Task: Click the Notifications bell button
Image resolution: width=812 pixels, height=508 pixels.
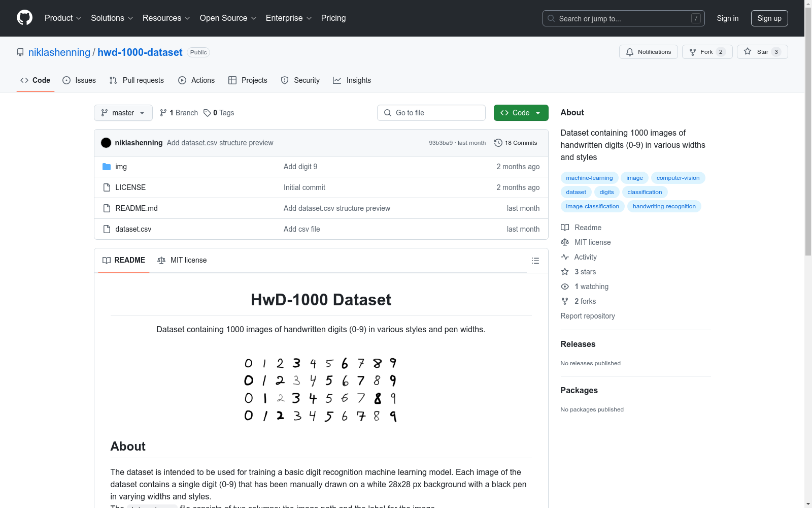Action: click(x=648, y=52)
